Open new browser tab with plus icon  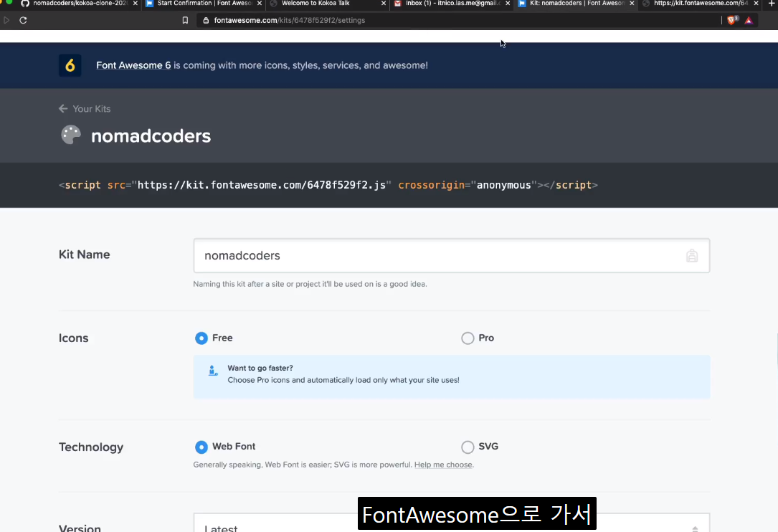pyautogui.click(x=772, y=4)
